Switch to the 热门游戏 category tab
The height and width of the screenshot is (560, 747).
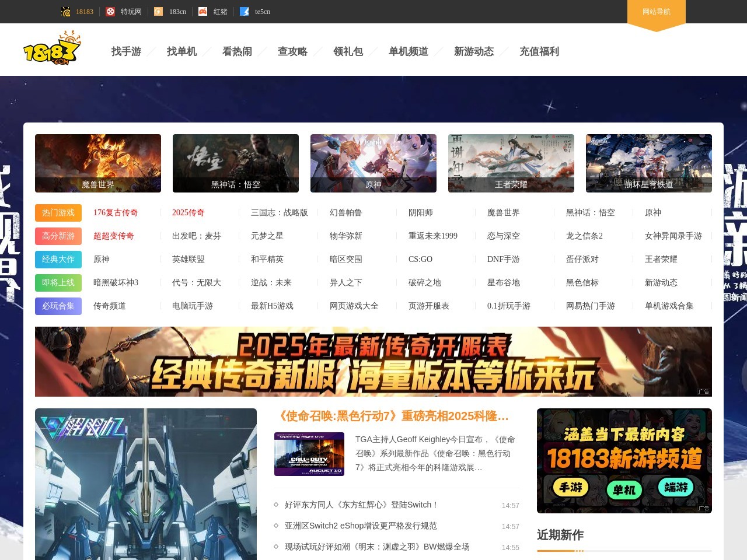pyautogui.click(x=58, y=212)
